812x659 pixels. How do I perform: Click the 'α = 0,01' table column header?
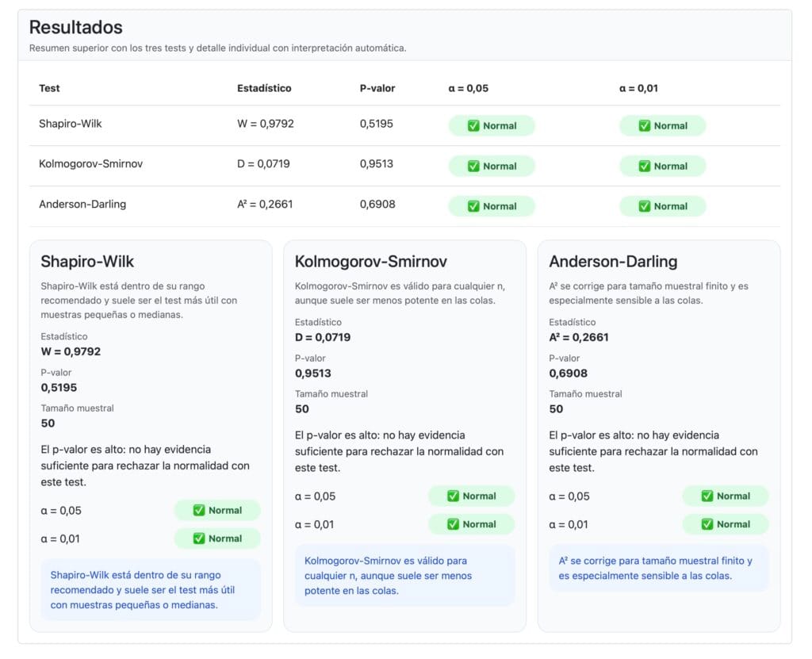coord(638,88)
